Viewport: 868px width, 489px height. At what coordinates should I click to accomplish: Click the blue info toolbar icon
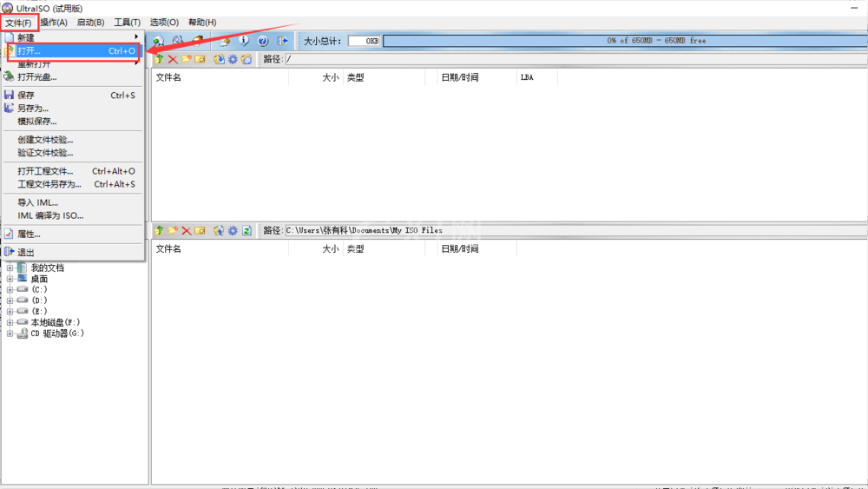(244, 41)
